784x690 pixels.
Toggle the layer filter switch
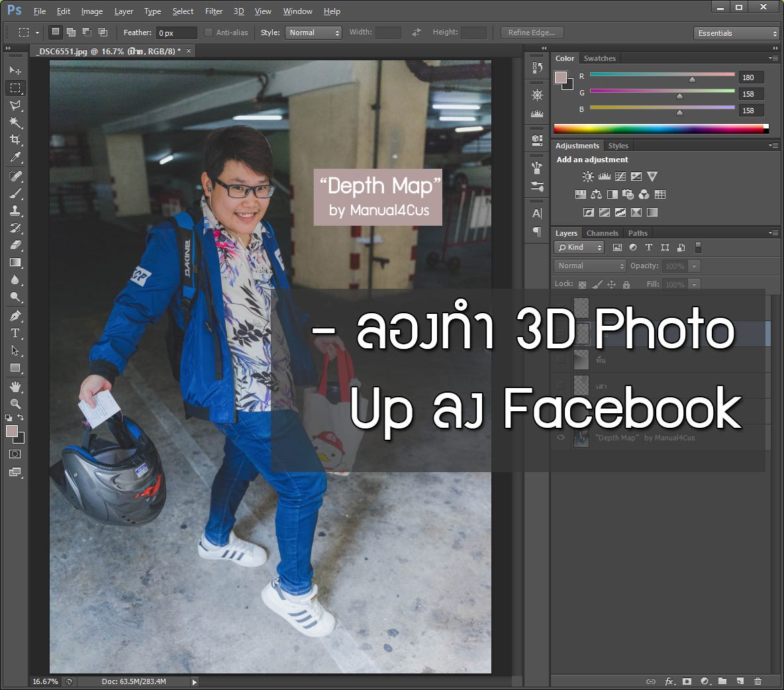tap(698, 247)
